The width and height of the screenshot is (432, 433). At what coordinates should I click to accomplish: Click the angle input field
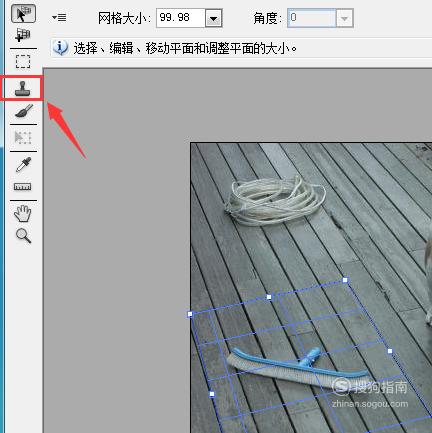pos(312,18)
